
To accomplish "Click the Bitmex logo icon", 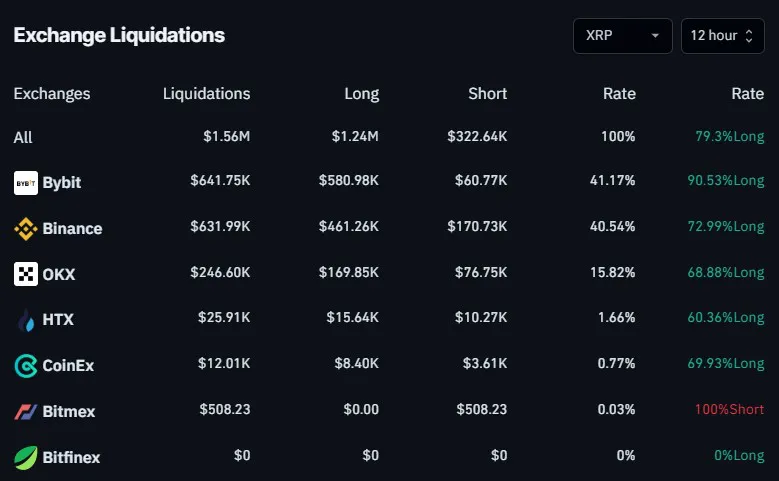I will tap(25, 411).
